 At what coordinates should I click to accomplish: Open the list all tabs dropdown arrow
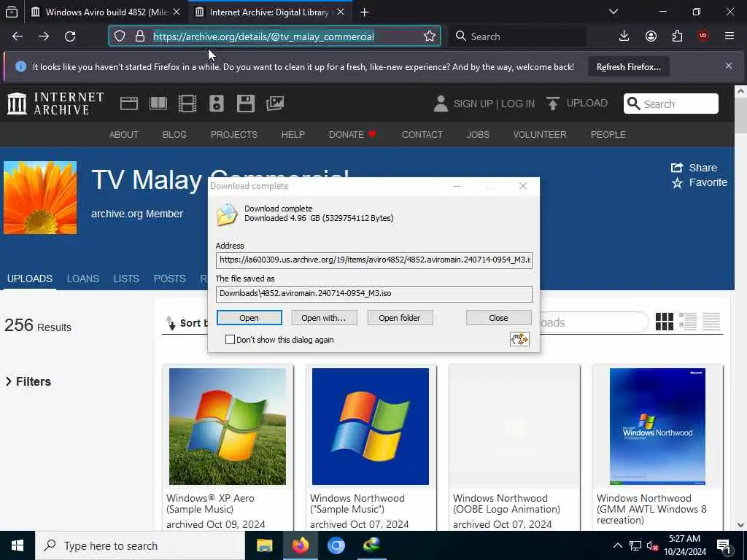613,12
